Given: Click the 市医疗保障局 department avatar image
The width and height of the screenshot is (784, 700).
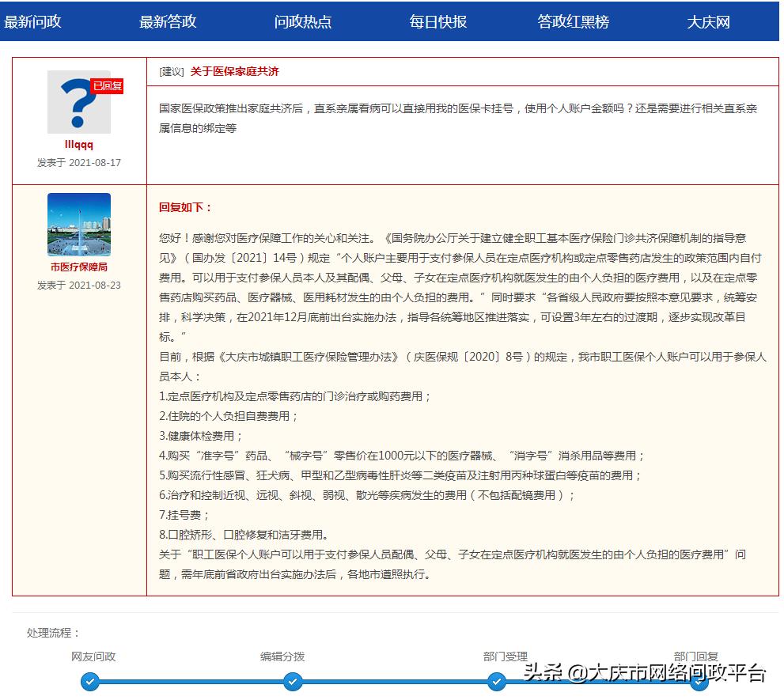Looking at the screenshot, I should tap(79, 225).
